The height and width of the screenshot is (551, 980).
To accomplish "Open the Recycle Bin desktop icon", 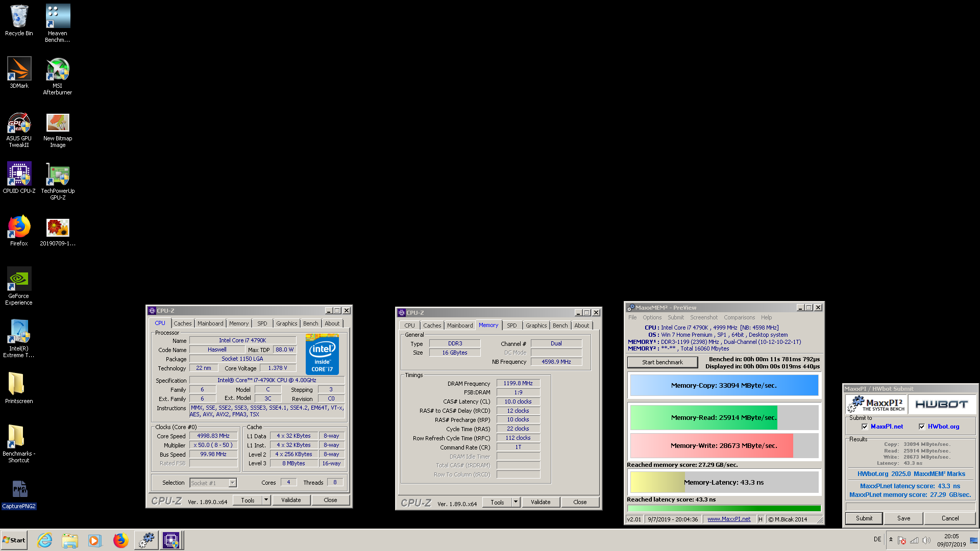I will tap(19, 20).
